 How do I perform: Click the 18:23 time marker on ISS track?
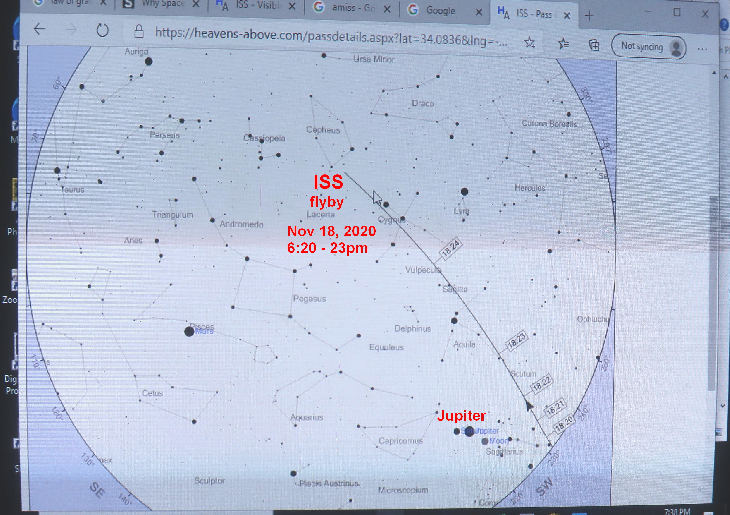pyautogui.click(x=516, y=342)
